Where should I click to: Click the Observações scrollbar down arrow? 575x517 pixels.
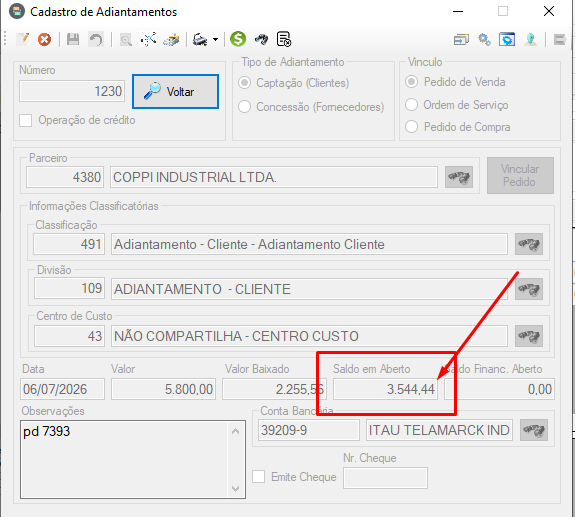point(236,489)
